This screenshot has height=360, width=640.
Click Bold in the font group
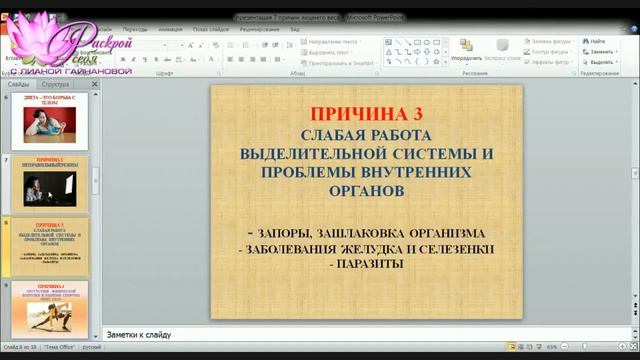pyautogui.click(x=122, y=60)
